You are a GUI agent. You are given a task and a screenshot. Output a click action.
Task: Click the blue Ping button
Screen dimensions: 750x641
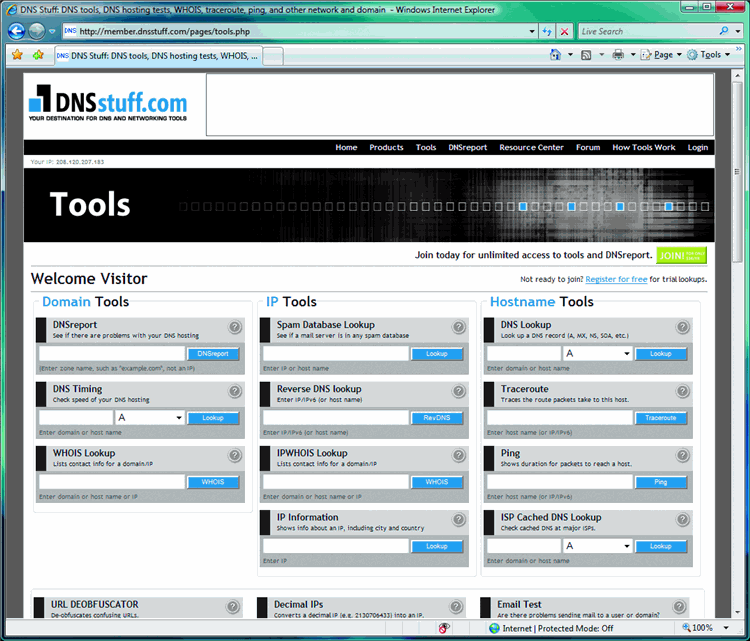(x=661, y=482)
